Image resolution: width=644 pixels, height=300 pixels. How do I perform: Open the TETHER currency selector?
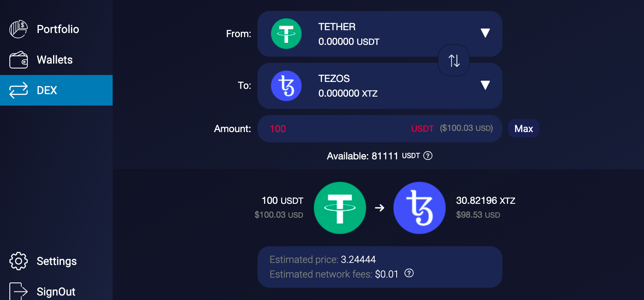(x=367, y=34)
